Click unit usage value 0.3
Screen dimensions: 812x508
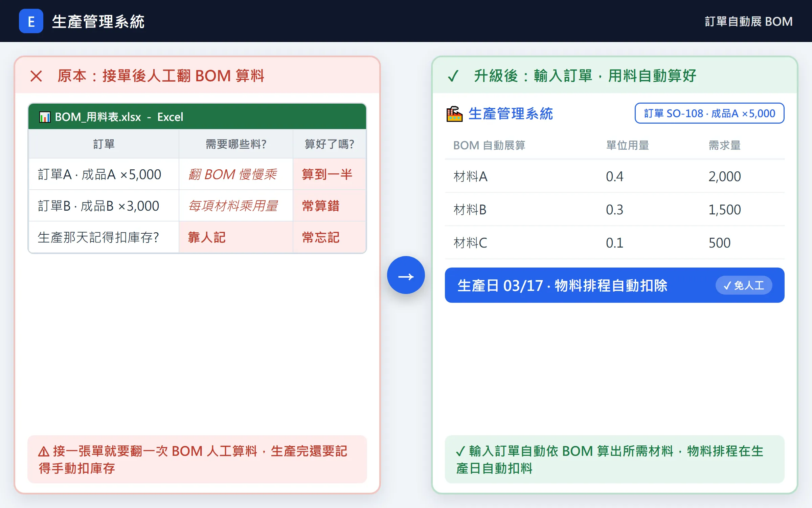point(614,210)
